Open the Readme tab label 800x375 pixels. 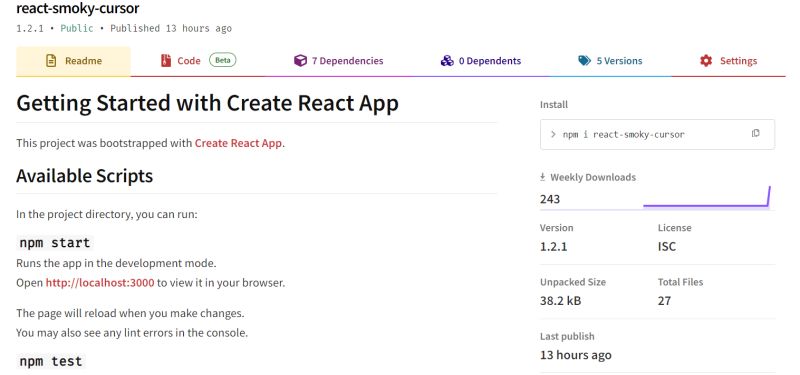click(83, 61)
